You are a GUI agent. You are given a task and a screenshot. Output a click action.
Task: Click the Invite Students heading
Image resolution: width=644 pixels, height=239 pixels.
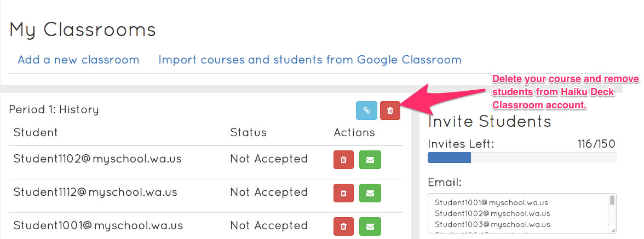tap(489, 121)
